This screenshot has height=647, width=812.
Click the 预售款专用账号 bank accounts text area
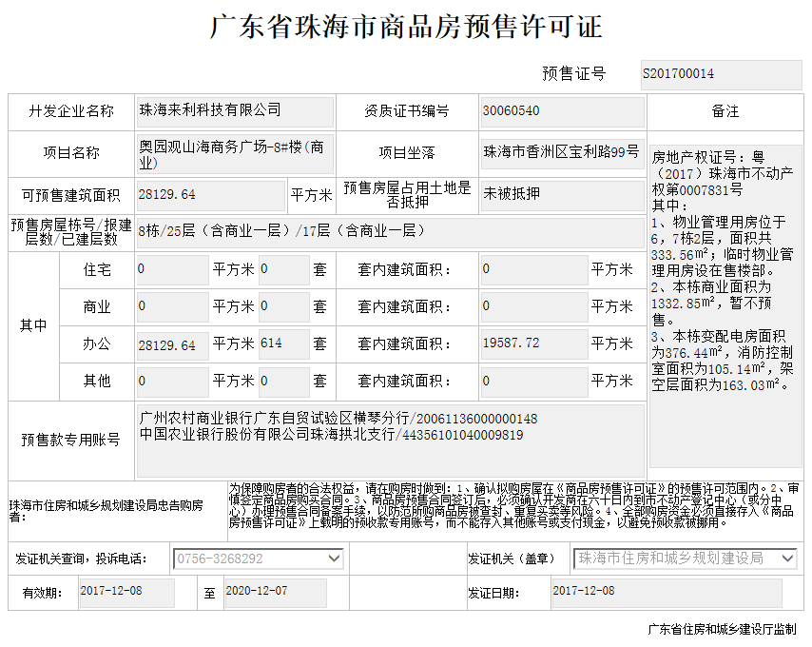(390, 440)
